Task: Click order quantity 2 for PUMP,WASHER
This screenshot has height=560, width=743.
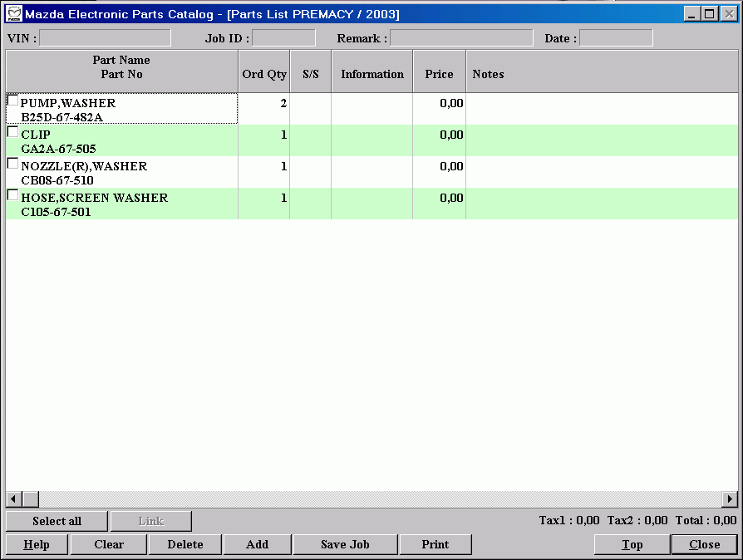Action: tap(283, 103)
